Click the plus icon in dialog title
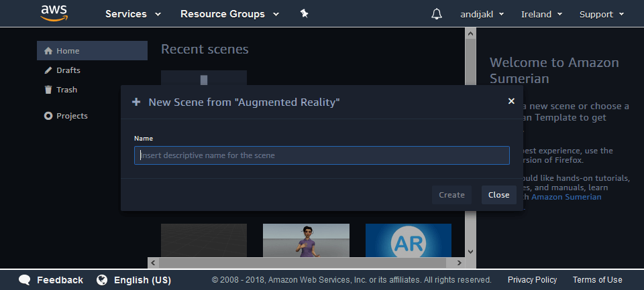 pyautogui.click(x=136, y=102)
